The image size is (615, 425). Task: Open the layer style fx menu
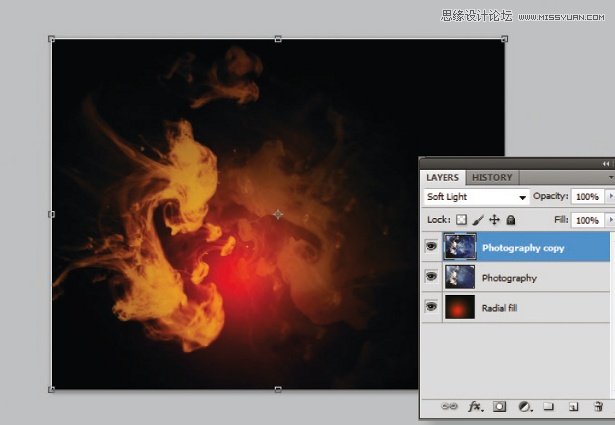pos(475,408)
